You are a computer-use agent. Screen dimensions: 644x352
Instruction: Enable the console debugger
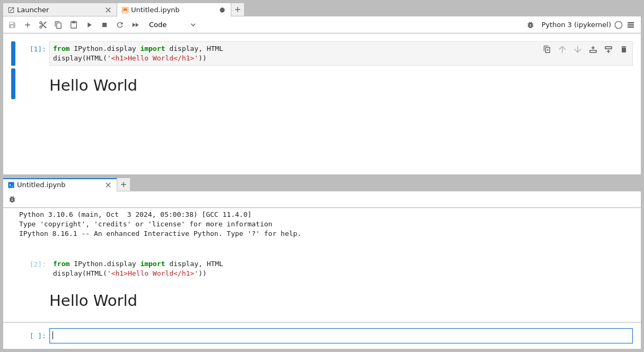pyautogui.click(x=12, y=199)
